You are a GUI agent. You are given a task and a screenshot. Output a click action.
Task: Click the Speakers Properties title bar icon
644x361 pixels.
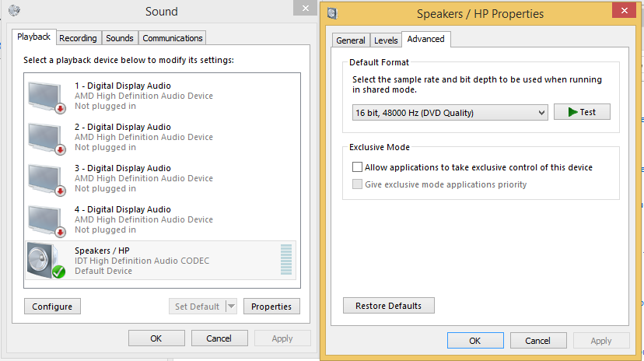pyautogui.click(x=333, y=13)
